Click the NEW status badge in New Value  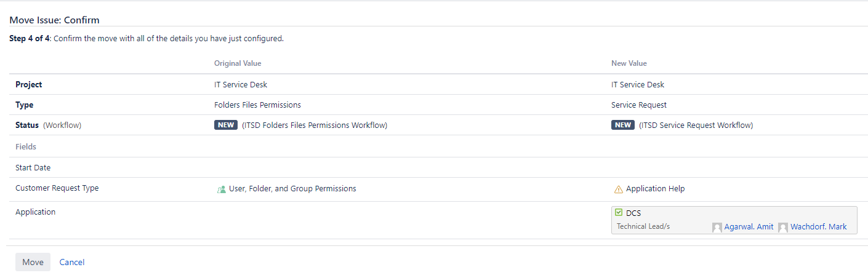[x=623, y=125]
